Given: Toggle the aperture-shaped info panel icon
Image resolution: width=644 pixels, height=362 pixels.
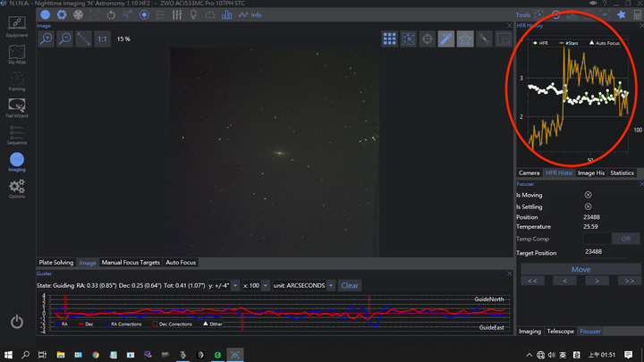Looking at the screenshot, I should click(62, 15).
